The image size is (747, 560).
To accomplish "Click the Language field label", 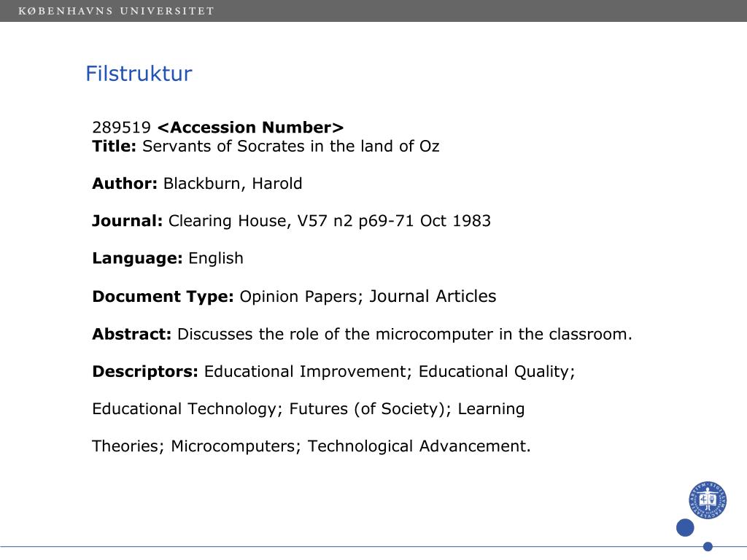I will (137, 259).
